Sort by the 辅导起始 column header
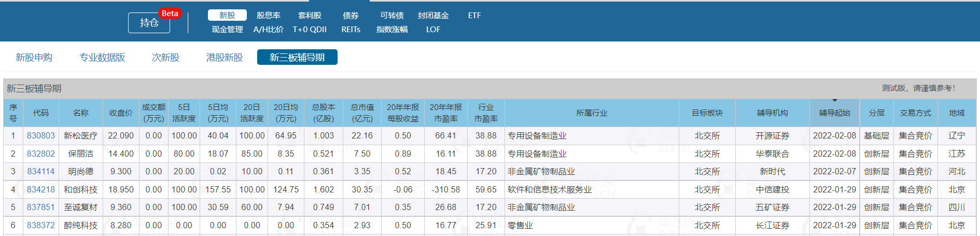Screen dimensions: 980x236 coord(834,113)
